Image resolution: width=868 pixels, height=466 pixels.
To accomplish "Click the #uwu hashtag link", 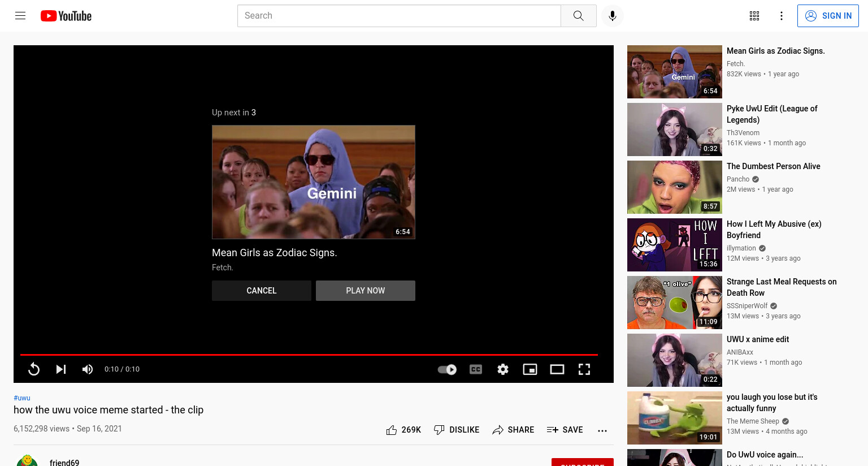I will [x=22, y=398].
